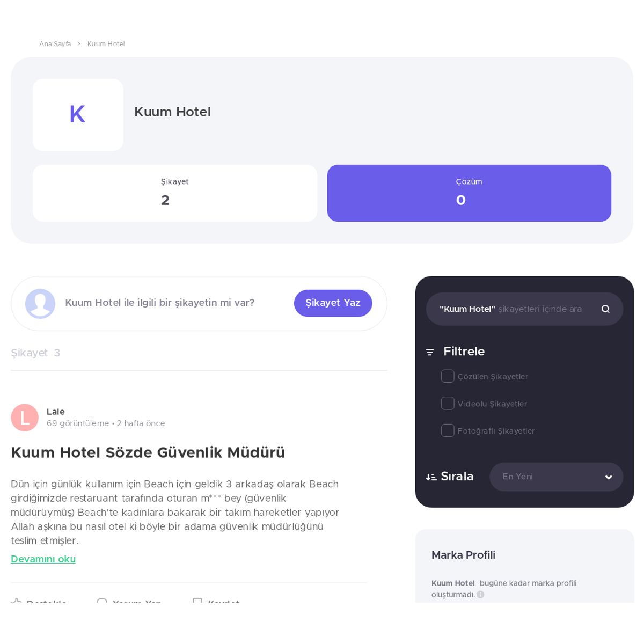Open complaint titled Kuum Hotel Sözde Güvenlik Müdürü
This screenshot has height=644, width=644.
pyautogui.click(x=148, y=453)
